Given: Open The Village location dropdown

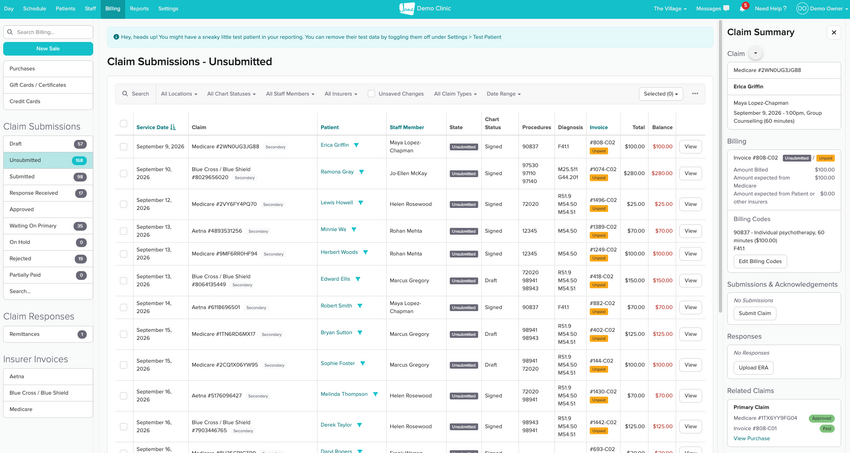Looking at the screenshot, I should point(670,9).
